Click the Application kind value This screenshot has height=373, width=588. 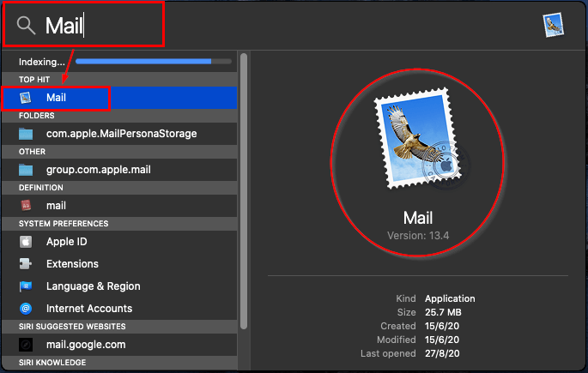click(450, 298)
